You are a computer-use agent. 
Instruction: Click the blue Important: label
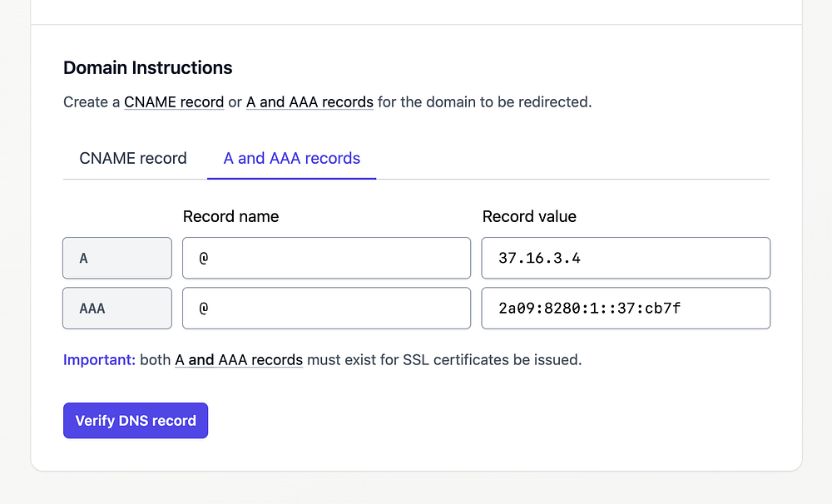99,360
